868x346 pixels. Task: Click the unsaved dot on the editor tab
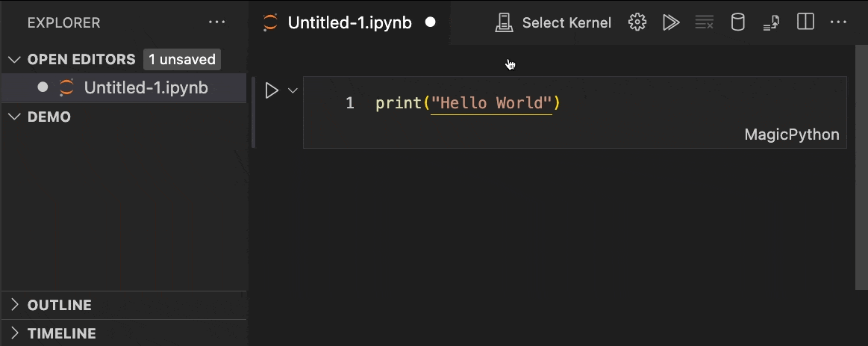pos(430,22)
